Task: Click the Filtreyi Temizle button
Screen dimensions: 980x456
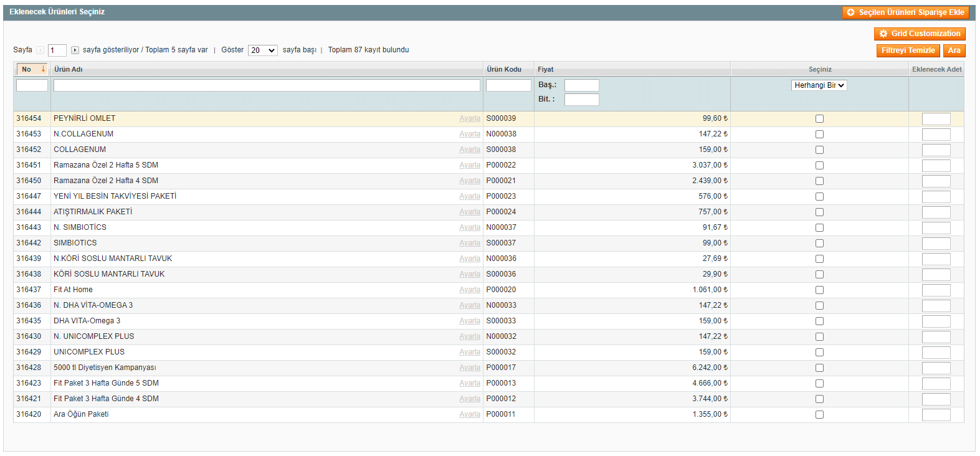Action: click(x=908, y=50)
